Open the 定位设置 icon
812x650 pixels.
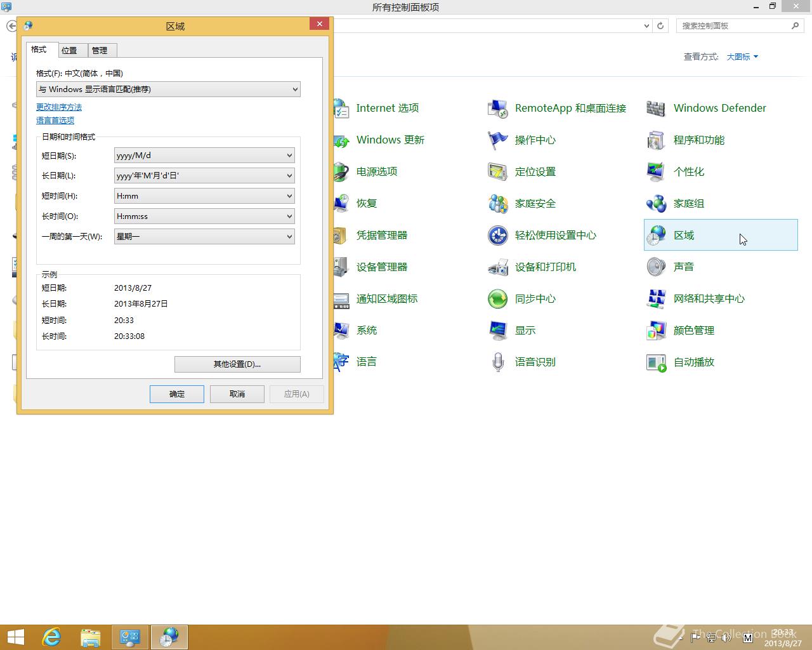(498, 171)
